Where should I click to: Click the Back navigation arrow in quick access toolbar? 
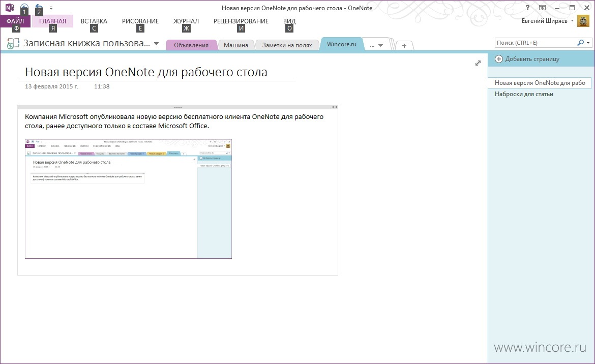click(24, 7)
